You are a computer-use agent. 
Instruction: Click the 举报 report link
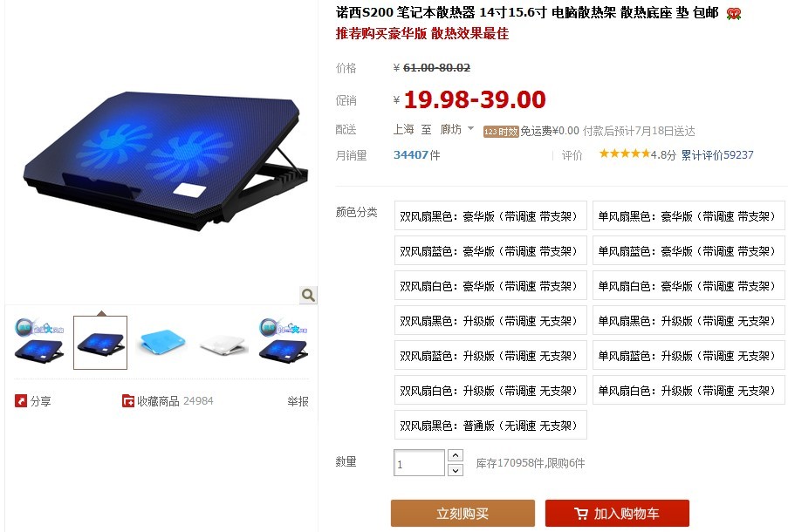[x=298, y=401]
